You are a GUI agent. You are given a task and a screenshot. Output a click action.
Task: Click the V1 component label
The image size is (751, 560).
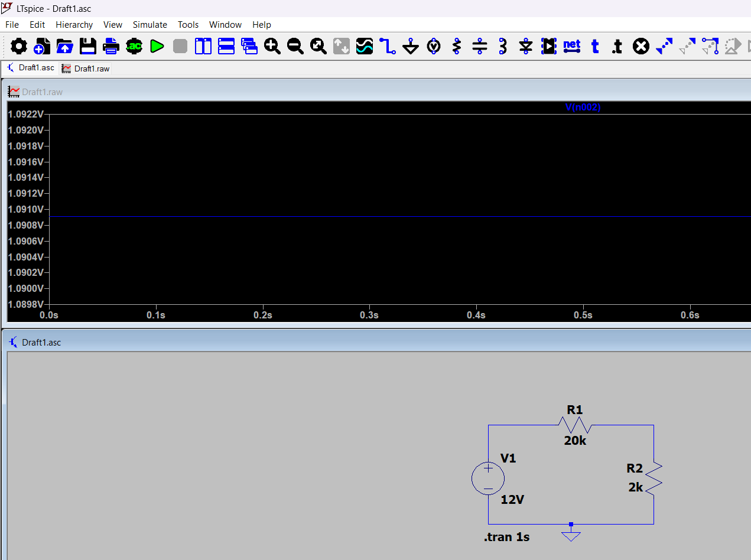(508, 458)
